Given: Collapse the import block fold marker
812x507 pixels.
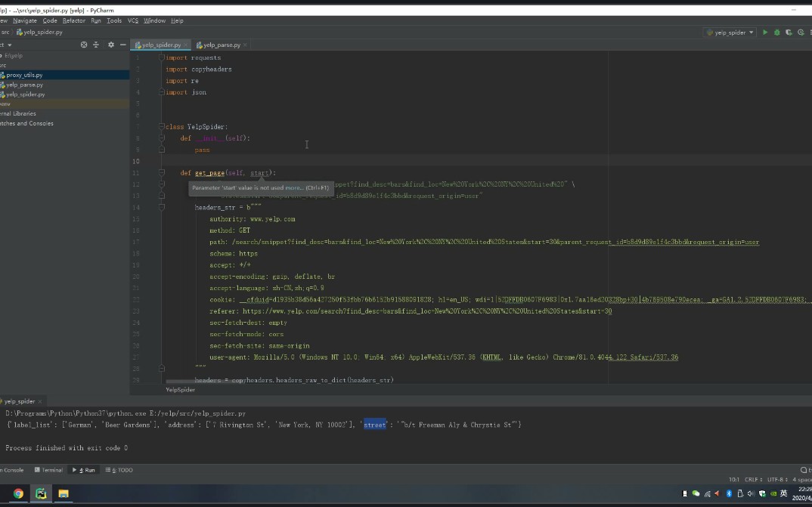Looking at the screenshot, I should click(x=161, y=58).
